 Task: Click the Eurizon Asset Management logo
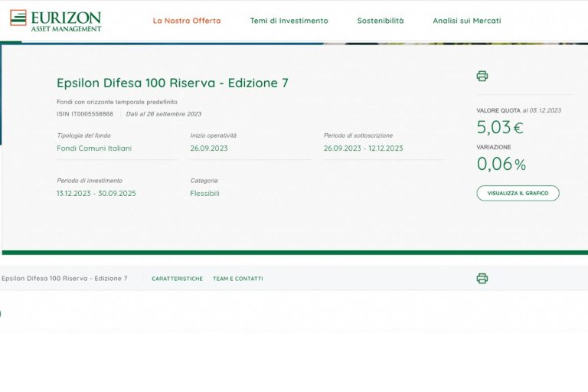point(55,20)
